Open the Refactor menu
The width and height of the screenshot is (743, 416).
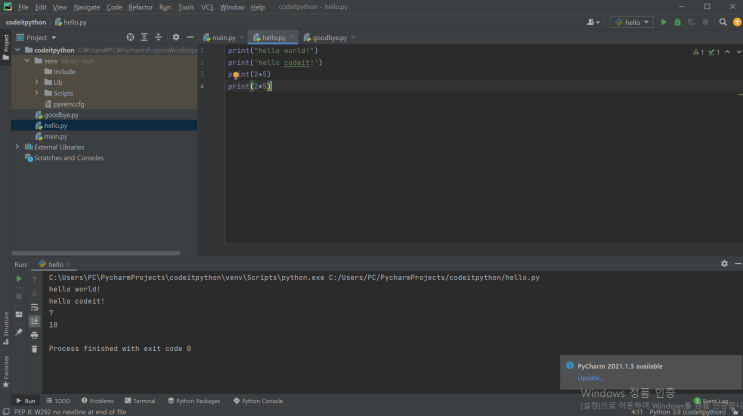click(x=140, y=7)
